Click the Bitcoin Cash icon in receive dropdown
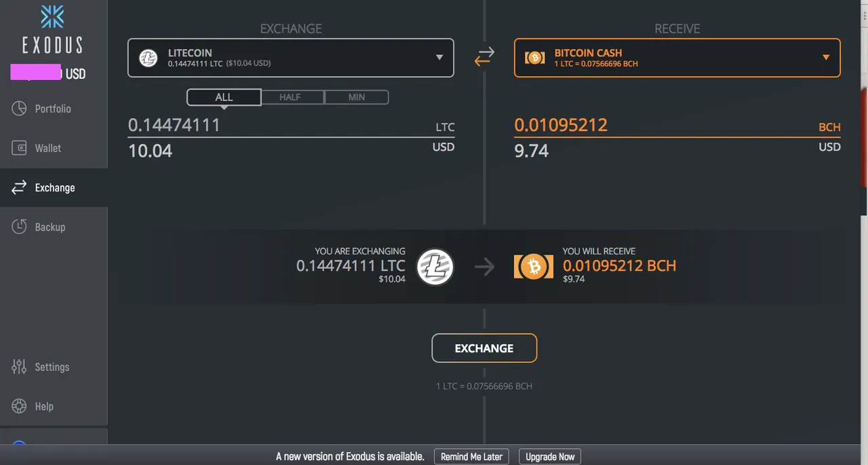868x465 pixels. (534, 58)
